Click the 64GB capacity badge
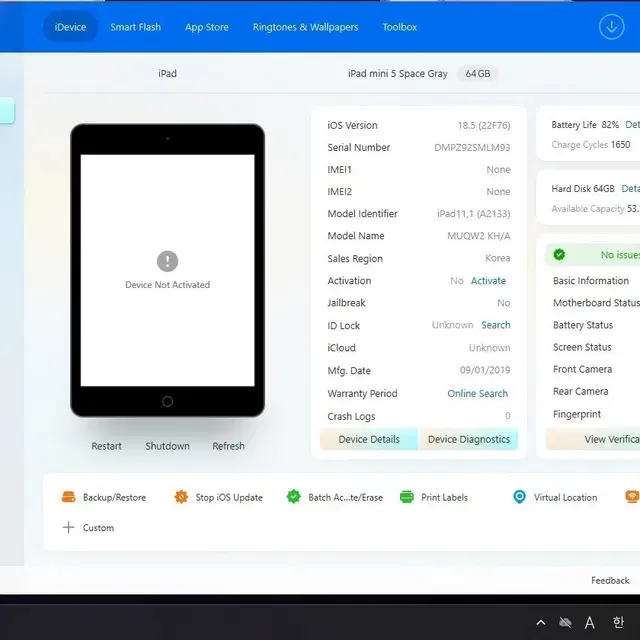This screenshot has height=640, width=640. click(478, 73)
